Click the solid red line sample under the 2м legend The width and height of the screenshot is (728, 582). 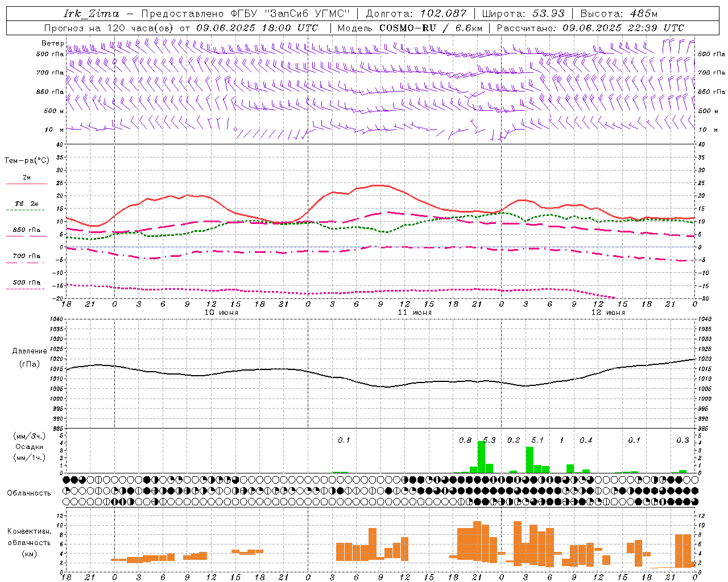(x=26, y=184)
